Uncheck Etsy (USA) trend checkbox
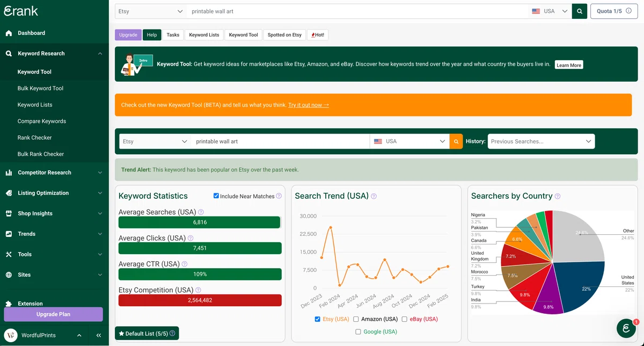Viewport: 644px width, 346px height. pos(318,319)
